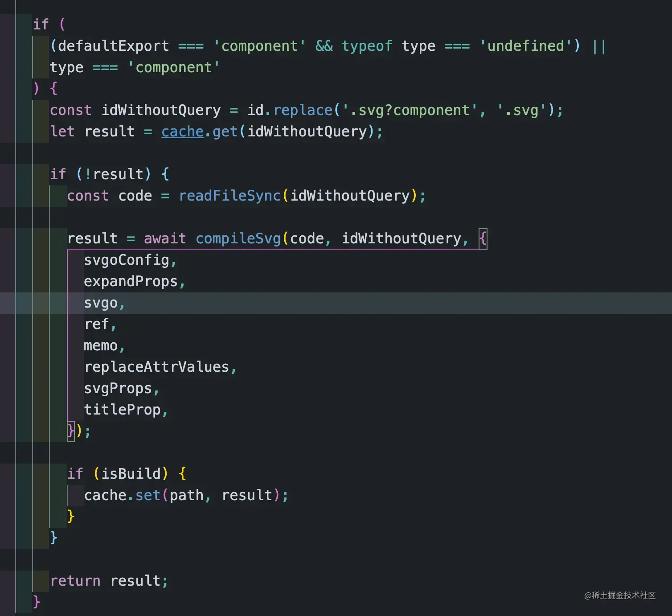Click 'idWithoutQuery' in const declaration
This screenshot has width=672, height=616.
coord(161,110)
